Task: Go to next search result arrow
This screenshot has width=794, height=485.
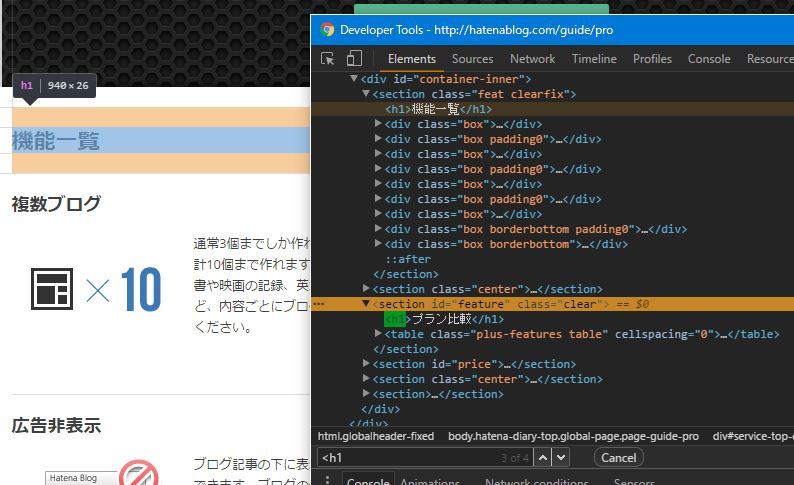Action: 561,458
